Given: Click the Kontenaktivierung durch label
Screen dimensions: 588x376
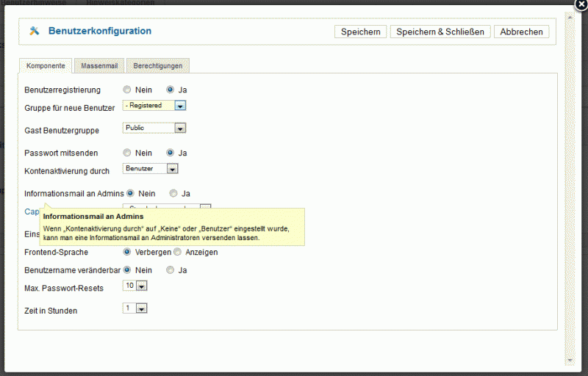Looking at the screenshot, I should (x=67, y=171).
